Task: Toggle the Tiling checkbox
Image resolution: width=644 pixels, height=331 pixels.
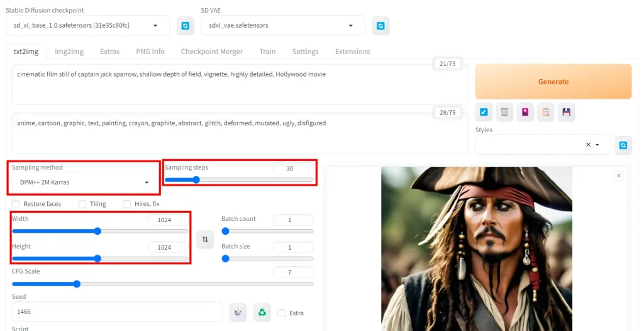Action: pyautogui.click(x=82, y=204)
